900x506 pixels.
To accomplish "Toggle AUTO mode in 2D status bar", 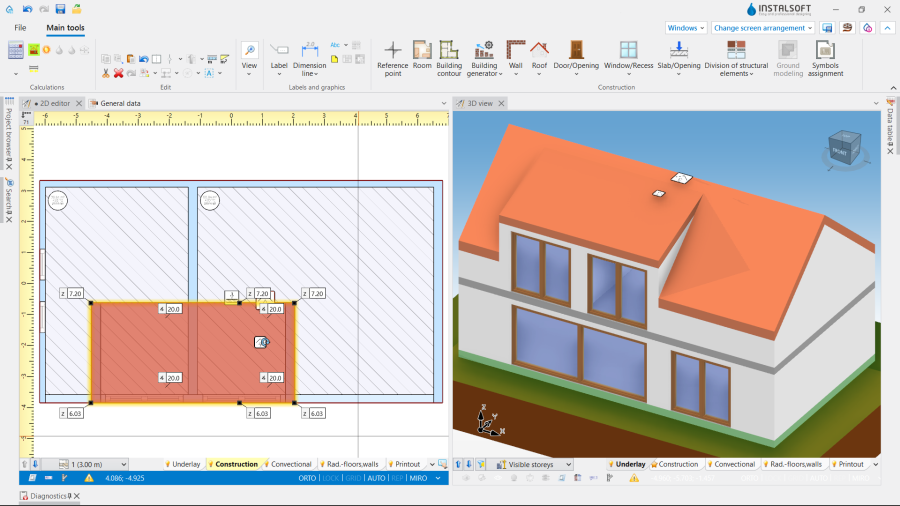I will (x=376, y=478).
